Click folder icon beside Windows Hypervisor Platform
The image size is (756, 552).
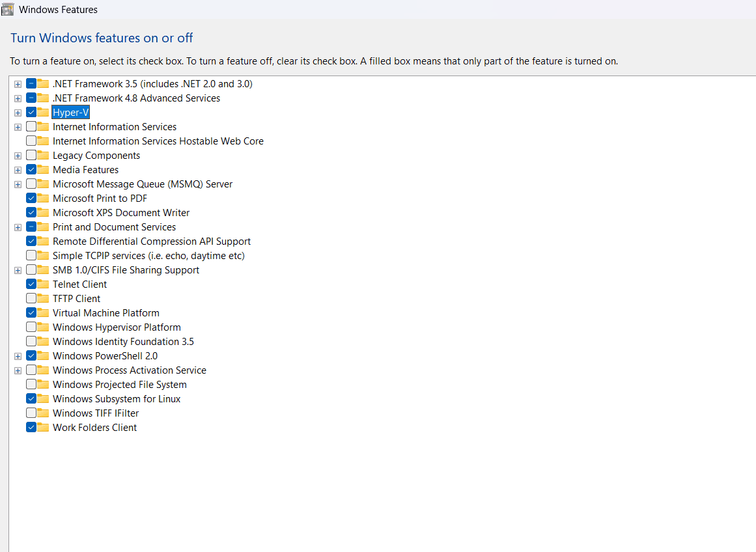click(x=44, y=327)
